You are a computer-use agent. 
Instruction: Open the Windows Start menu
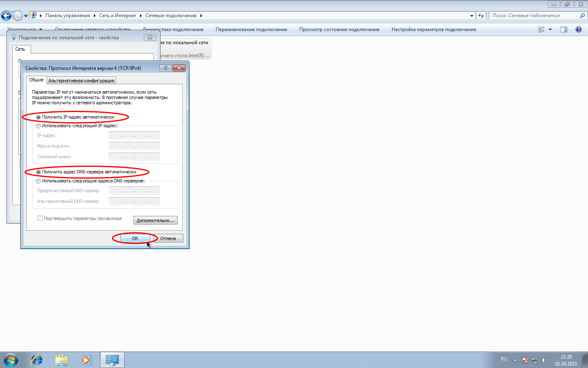(11, 360)
